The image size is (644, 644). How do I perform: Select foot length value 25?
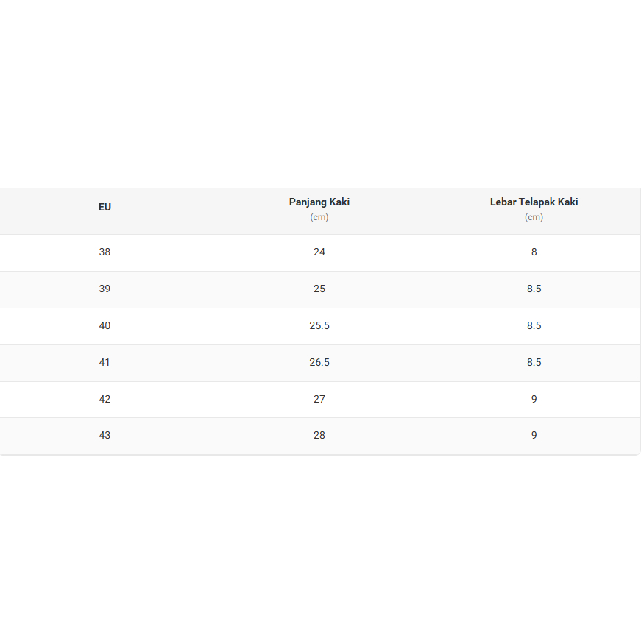pyautogui.click(x=319, y=289)
